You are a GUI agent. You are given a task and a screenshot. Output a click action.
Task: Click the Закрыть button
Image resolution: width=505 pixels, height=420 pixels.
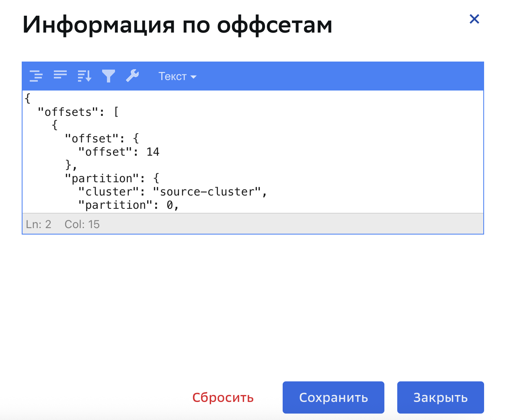(441, 397)
